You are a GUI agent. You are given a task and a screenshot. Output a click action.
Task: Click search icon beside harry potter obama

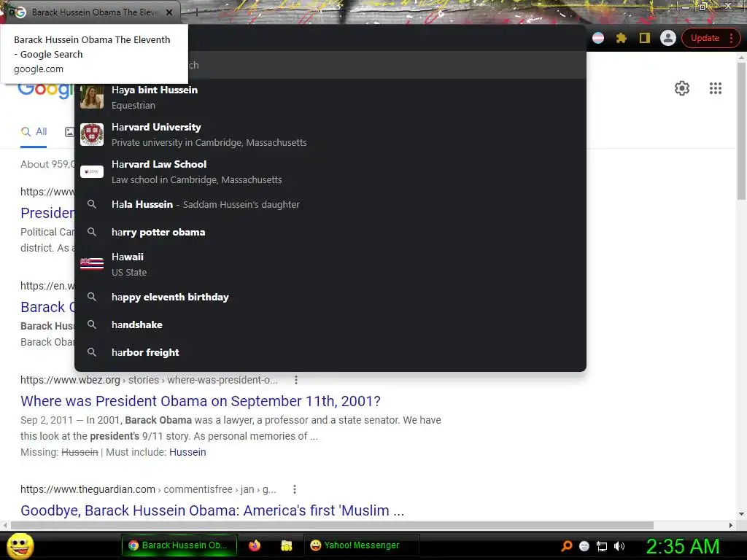click(x=92, y=232)
